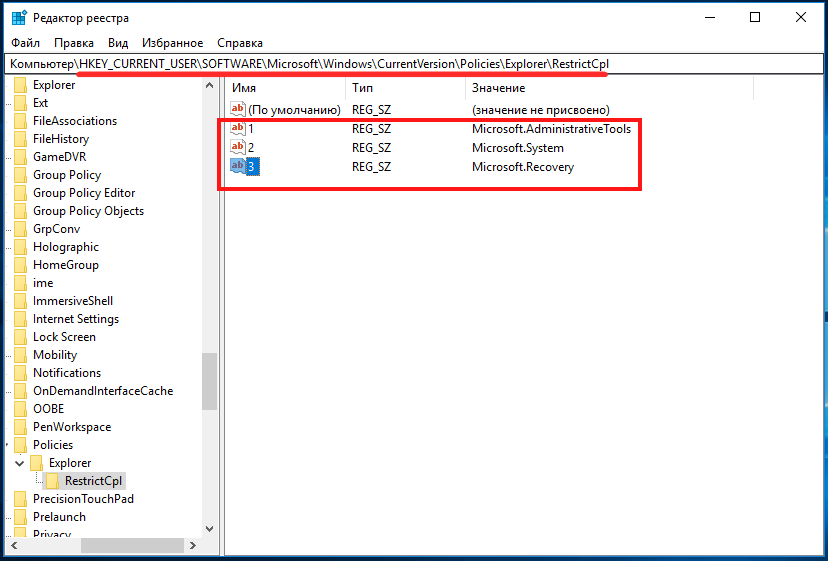Open the Вид menu
The image size is (828, 561).
pos(118,43)
